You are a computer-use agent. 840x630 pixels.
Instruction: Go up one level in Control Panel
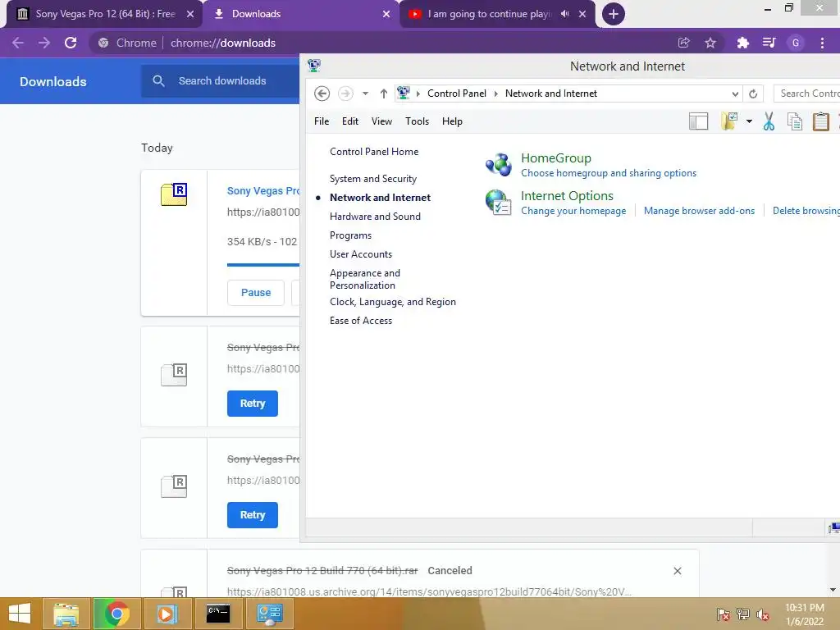384,94
